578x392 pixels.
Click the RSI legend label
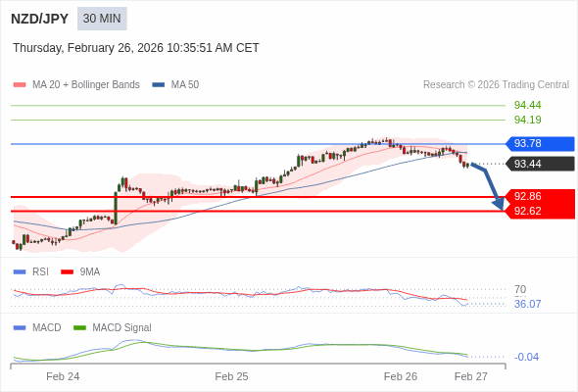40,272
